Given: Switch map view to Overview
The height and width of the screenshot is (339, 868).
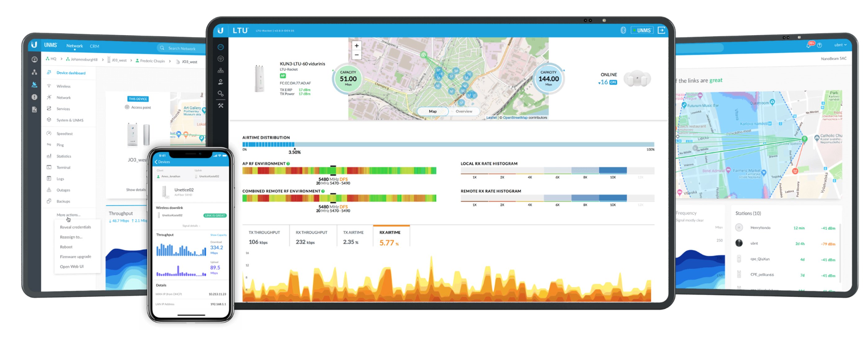Looking at the screenshot, I should pos(464,112).
